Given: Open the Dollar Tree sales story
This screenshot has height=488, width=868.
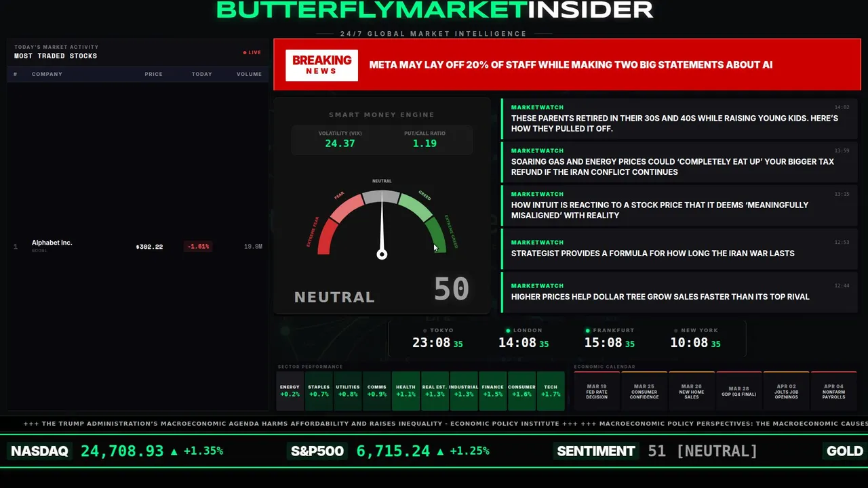Looking at the screenshot, I should 680,291.
